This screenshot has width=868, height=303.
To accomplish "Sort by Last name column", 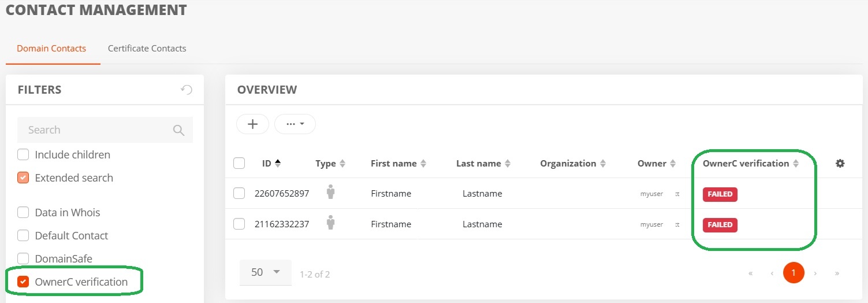I will [x=508, y=164].
